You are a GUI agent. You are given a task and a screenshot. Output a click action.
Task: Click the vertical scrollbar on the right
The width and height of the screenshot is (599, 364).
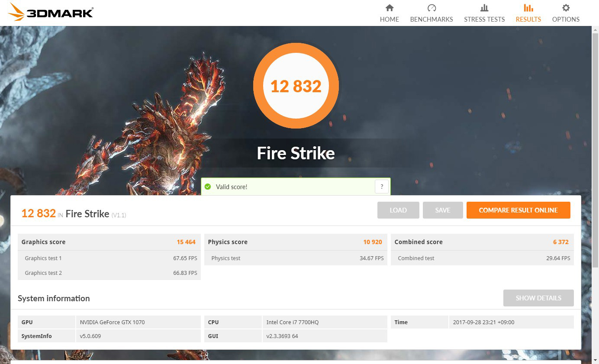click(x=595, y=195)
